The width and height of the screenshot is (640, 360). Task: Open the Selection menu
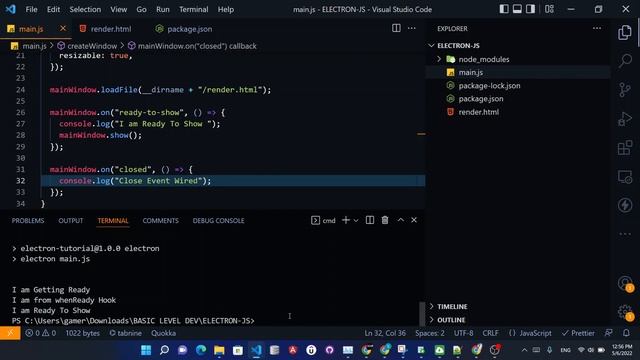click(x=85, y=9)
